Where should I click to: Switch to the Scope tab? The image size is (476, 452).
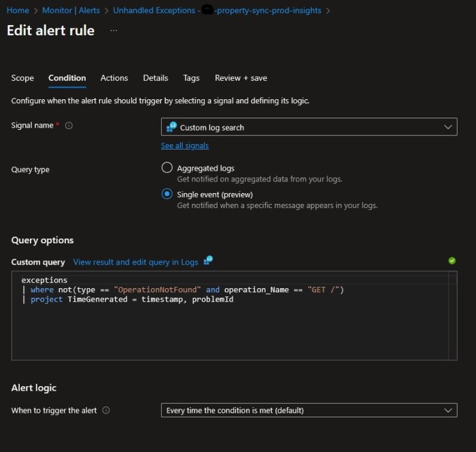[22, 78]
